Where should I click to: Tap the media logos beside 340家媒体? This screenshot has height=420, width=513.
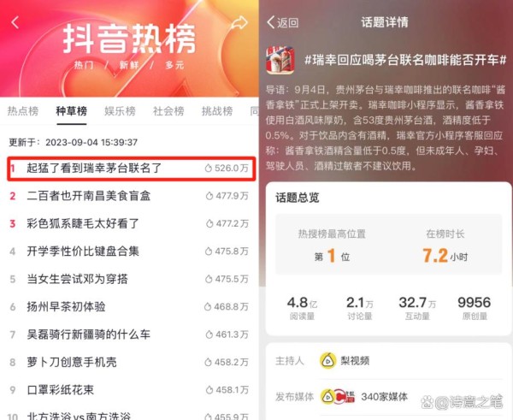point(338,396)
